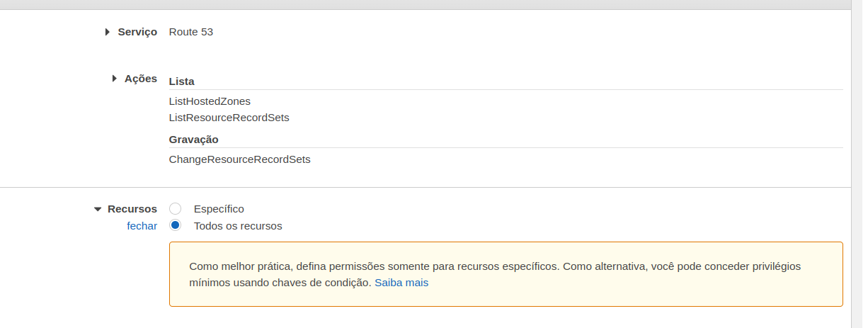This screenshot has height=328, width=868.
Task: Click the best-practice warning message box
Action: [x=506, y=274]
